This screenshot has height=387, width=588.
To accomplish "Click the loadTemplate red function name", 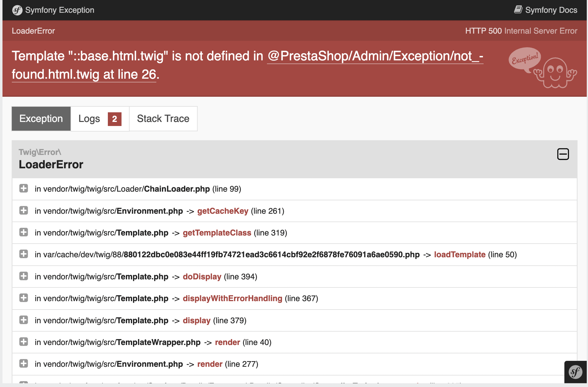I will point(459,254).
